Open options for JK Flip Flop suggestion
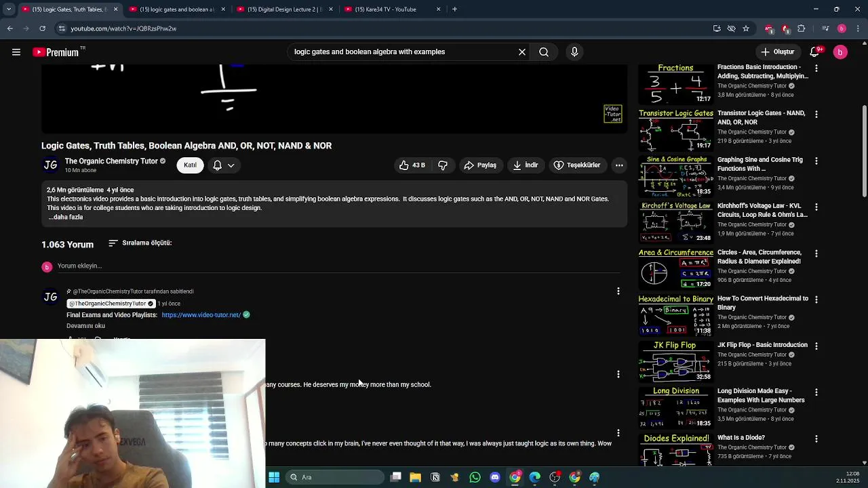Viewport: 868px width, 488px height. click(816, 346)
